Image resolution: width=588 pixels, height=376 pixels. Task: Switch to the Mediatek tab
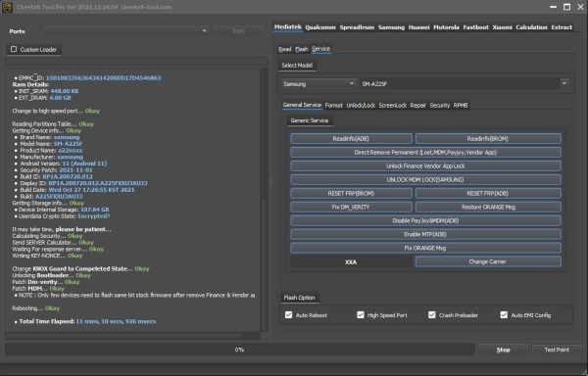point(287,27)
